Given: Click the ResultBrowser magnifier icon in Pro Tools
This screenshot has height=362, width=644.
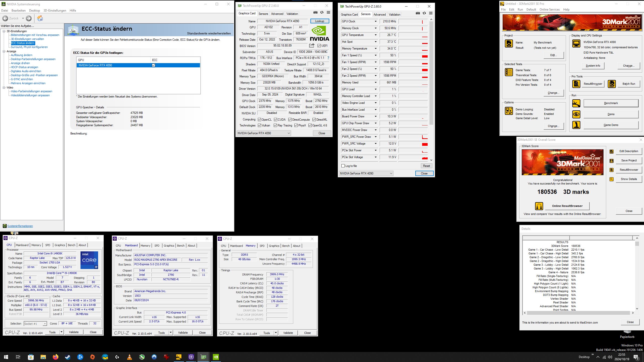Looking at the screenshot, I should click(x=576, y=84).
